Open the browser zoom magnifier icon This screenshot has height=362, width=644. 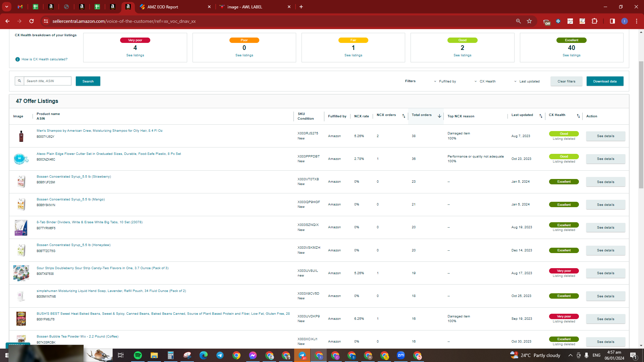click(x=518, y=21)
